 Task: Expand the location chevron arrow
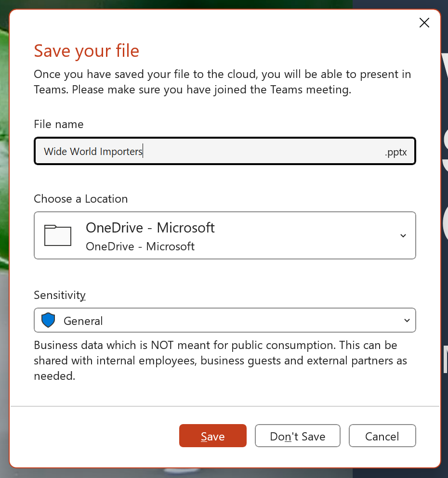[403, 235]
